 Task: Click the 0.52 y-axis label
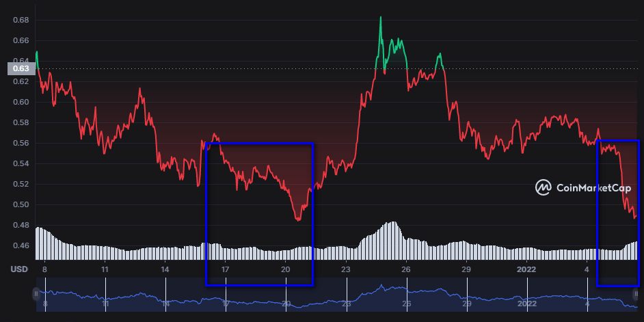(21, 185)
